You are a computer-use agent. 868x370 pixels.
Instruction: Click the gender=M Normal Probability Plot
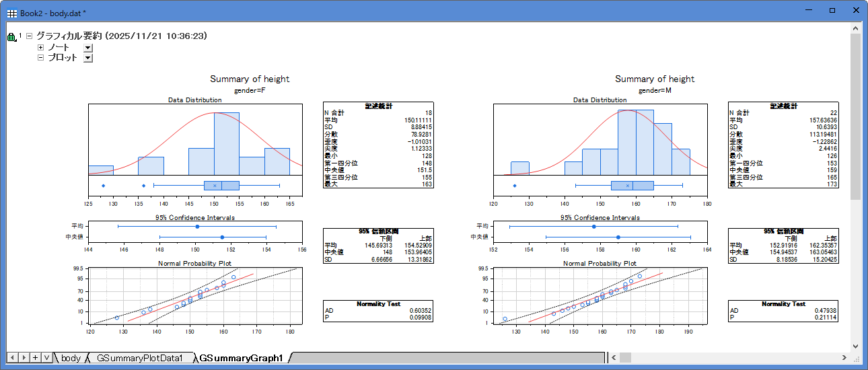click(x=600, y=295)
